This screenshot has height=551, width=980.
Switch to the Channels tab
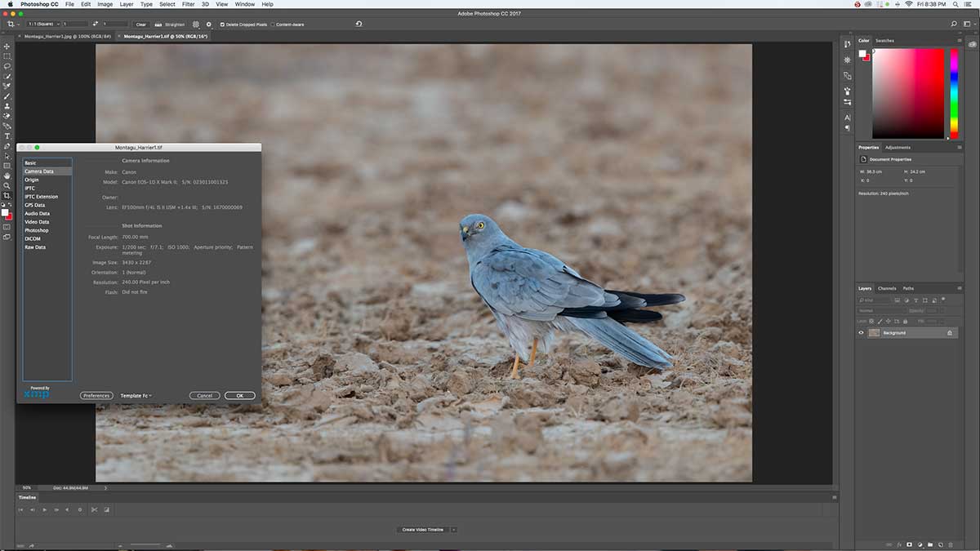pos(887,288)
